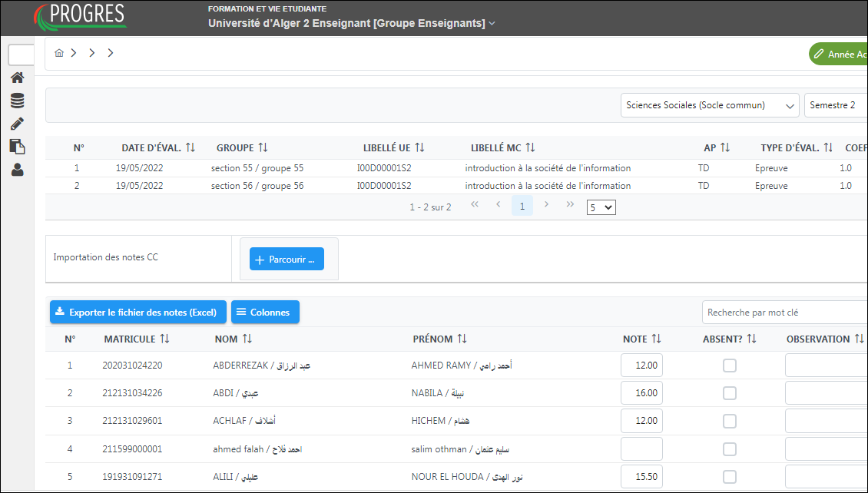Screen dimensions: 868x493
Task: Go to home via breadcrumb house icon
Action: (59, 54)
